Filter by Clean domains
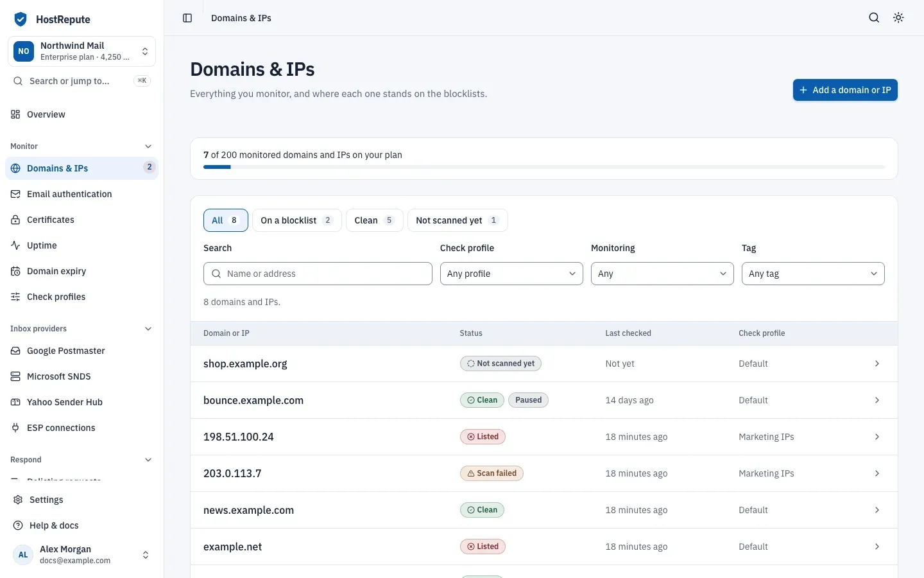Screen dimensions: 924x578 (x=375, y=220)
